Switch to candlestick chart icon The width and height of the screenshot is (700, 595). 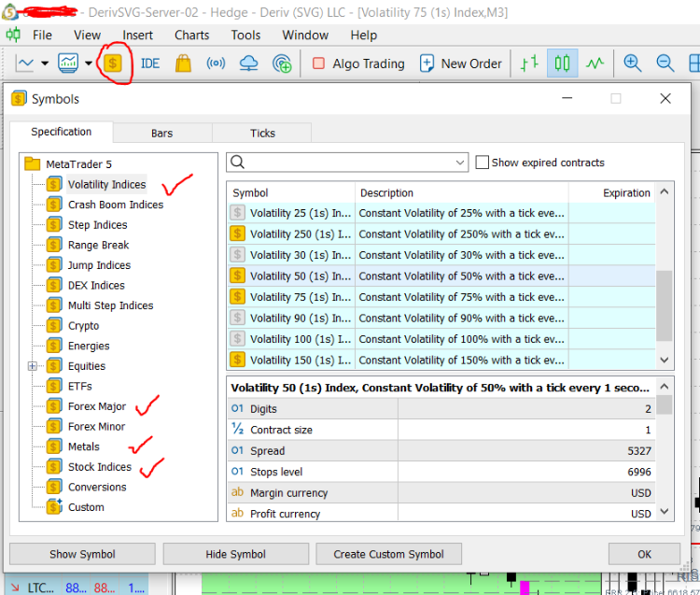click(x=562, y=64)
